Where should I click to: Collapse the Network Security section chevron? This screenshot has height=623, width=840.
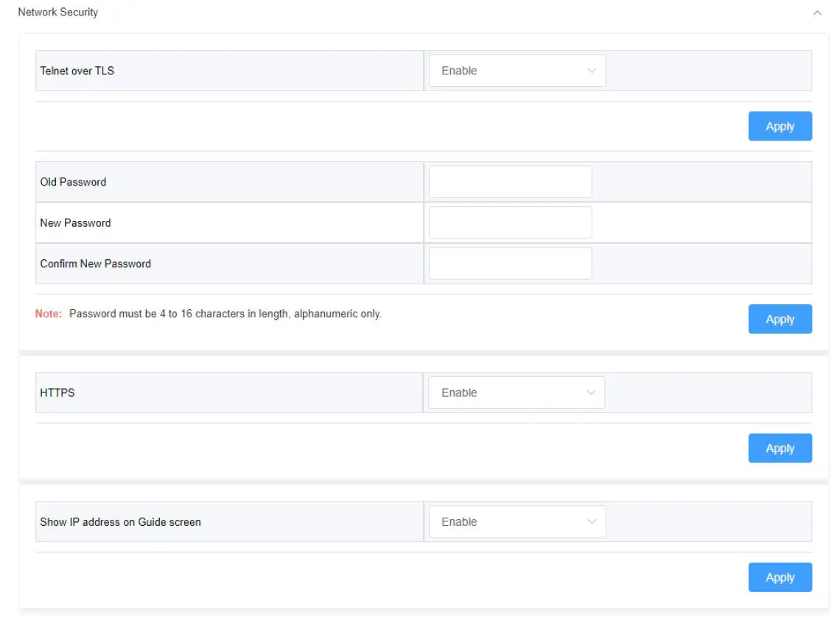pos(816,13)
